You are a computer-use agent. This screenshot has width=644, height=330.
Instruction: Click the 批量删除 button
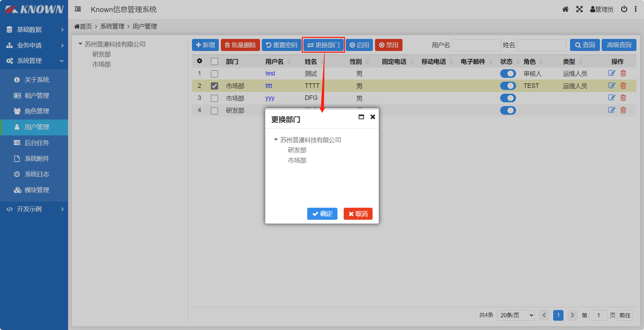(x=240, y=45)
